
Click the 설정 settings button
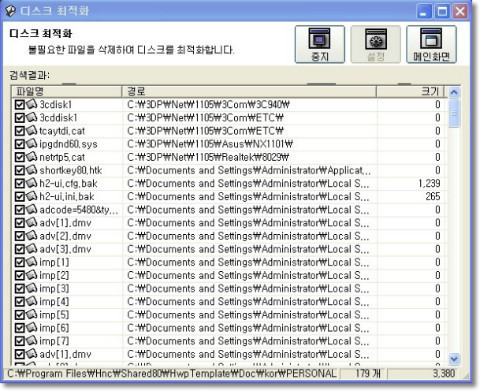(x=375, y=44)
